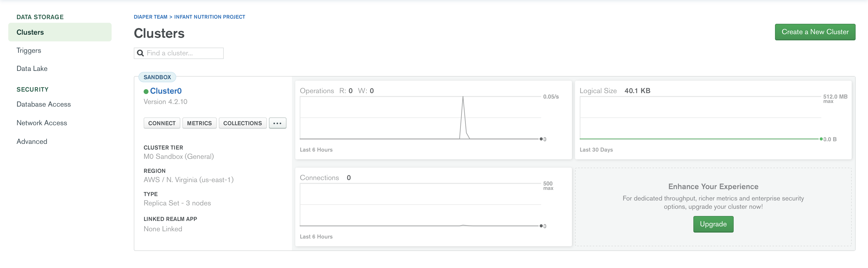Click the green Cluster0 status dot
The height and width of the screenshot is (268, 868).
[x=146, y=92]
